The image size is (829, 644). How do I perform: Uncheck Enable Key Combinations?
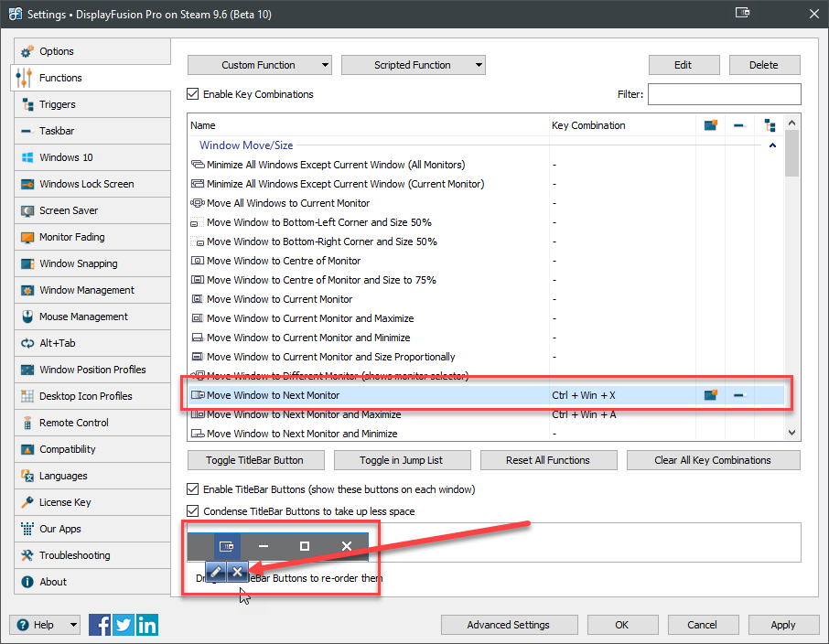pos(193,94)
